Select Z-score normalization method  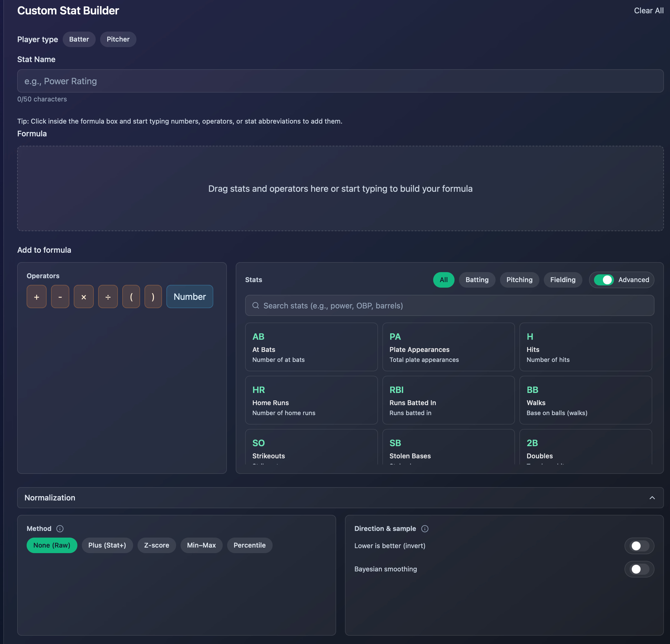tap(157, 545)
